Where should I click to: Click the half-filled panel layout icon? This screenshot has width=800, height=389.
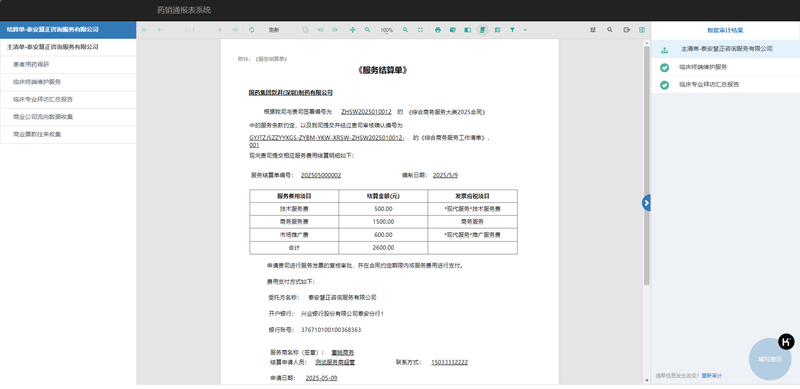[467, 30]
